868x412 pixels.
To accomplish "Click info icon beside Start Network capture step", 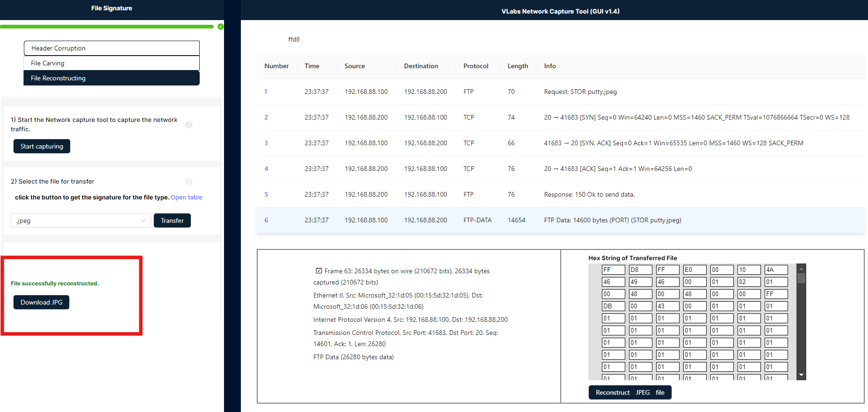I will pos(189,125).
